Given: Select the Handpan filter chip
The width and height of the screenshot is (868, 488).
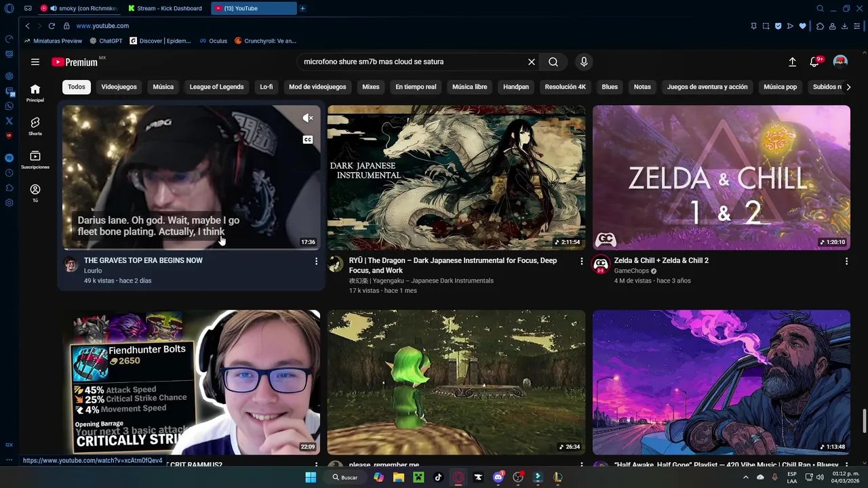Looking at the screenshot, I should tap(516, 87).
